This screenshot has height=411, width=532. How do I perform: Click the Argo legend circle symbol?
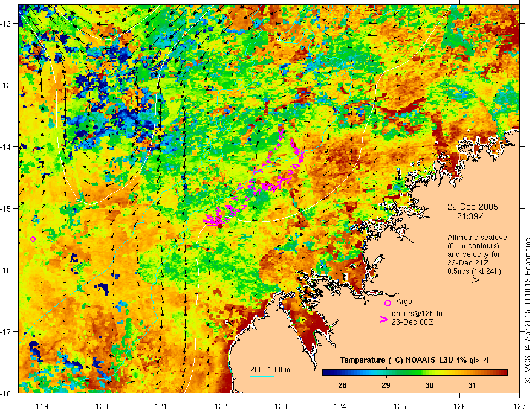tap(388, 303)
